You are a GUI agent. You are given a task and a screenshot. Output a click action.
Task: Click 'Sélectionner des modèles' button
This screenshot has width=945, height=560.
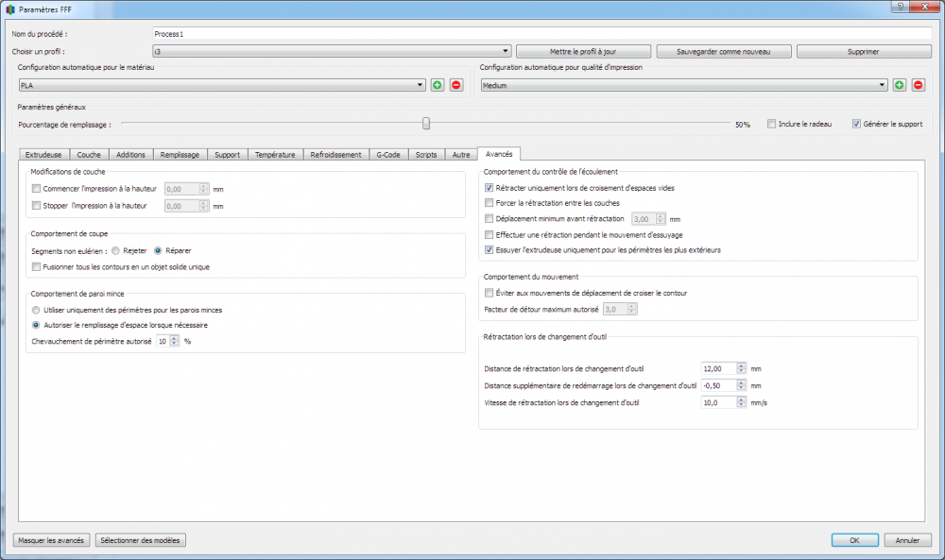(x=141, y=540)
